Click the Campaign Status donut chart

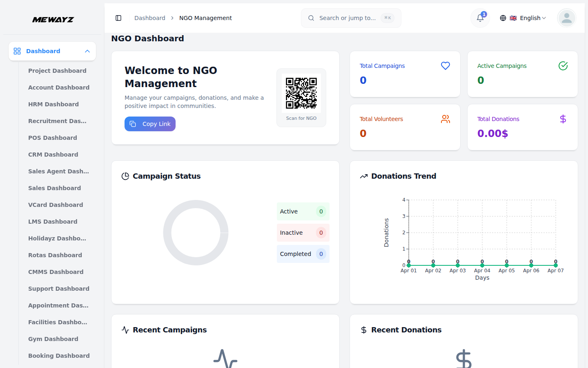pyautogui.click(x=196, y=232)
